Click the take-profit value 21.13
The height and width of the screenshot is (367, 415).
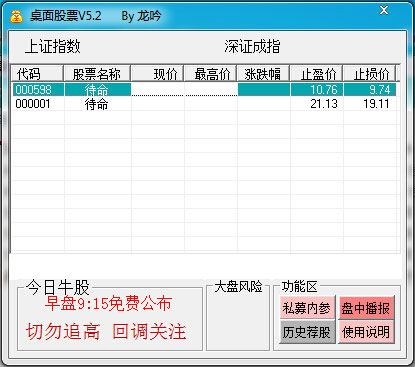tap(324, 104)
